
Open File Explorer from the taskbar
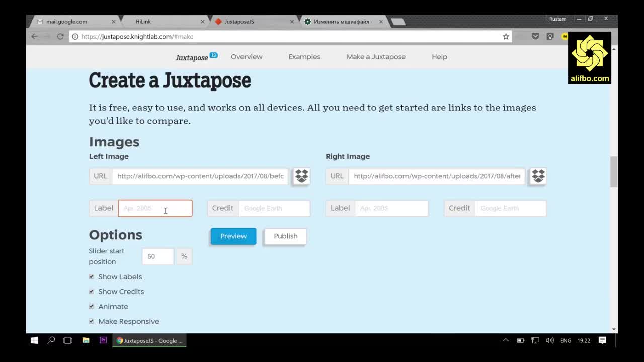point(86,340)
